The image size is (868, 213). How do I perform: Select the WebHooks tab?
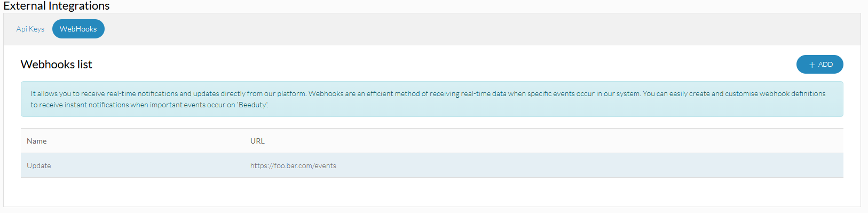pyautogui.click(x=78, y=29)
